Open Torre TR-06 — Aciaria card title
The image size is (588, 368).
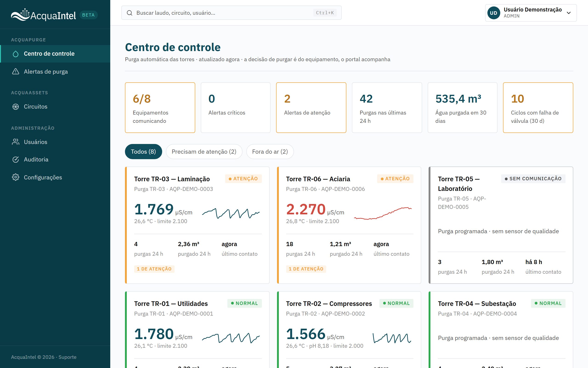pyautogui.click(x=318, y=179)
